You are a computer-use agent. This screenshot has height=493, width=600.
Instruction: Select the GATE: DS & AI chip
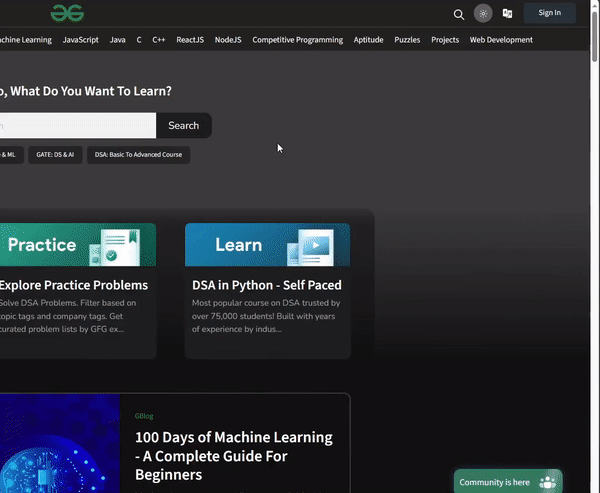click(x=55, y=155)
